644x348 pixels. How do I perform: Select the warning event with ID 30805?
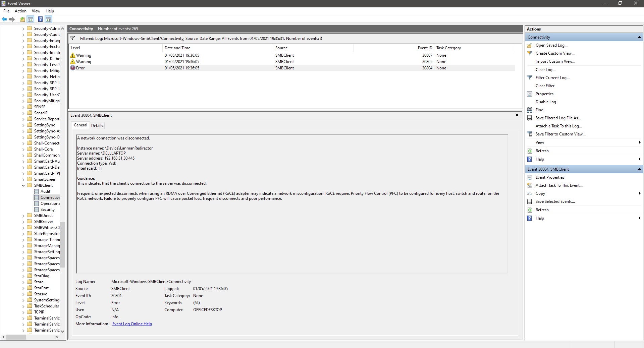pyautogui.click(x=292, y=62)
